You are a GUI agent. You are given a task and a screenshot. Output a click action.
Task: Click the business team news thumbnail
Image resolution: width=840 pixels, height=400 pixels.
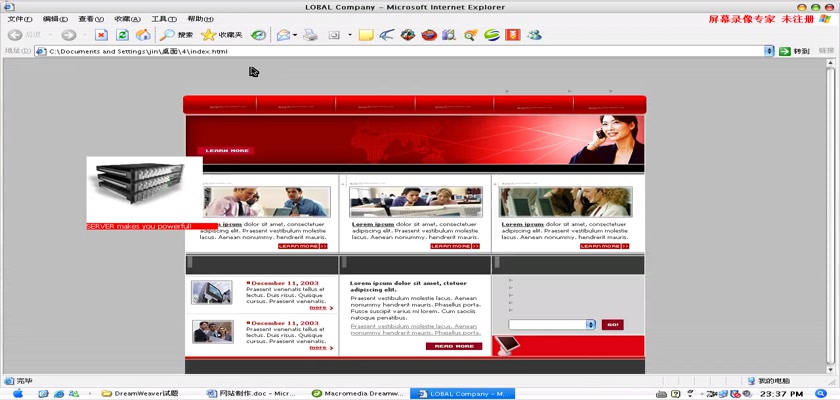pos(213,332)
